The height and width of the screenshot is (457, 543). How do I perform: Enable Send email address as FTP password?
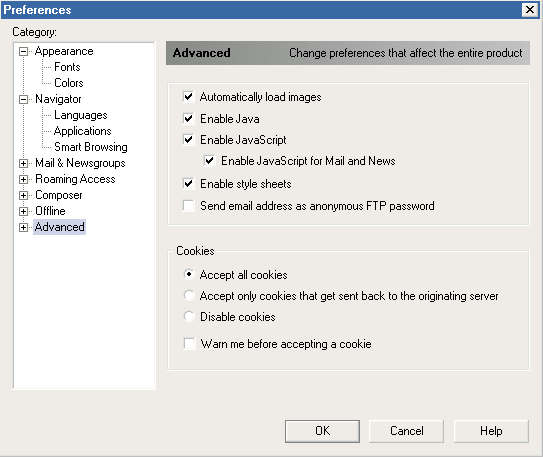188,206
